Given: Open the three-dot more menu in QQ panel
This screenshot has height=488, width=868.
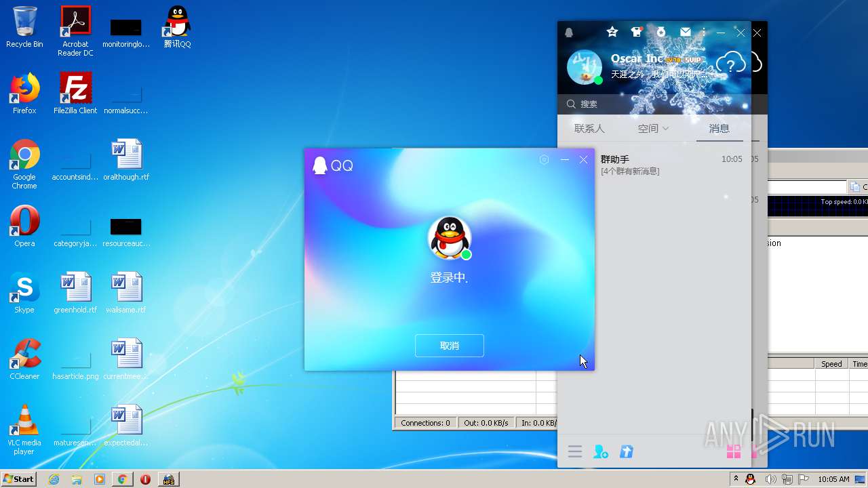Looking at the screenshot, I should pyautogui.click(x=704, y=32).
